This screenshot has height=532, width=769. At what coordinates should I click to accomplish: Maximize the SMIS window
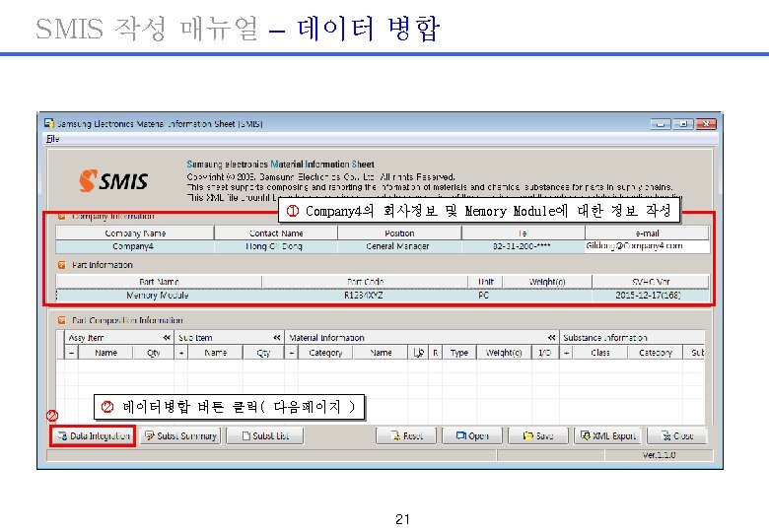[682, 124]
